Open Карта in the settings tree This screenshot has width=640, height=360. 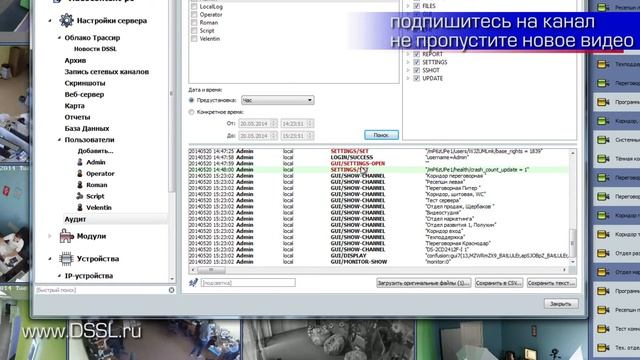point(74,106)
